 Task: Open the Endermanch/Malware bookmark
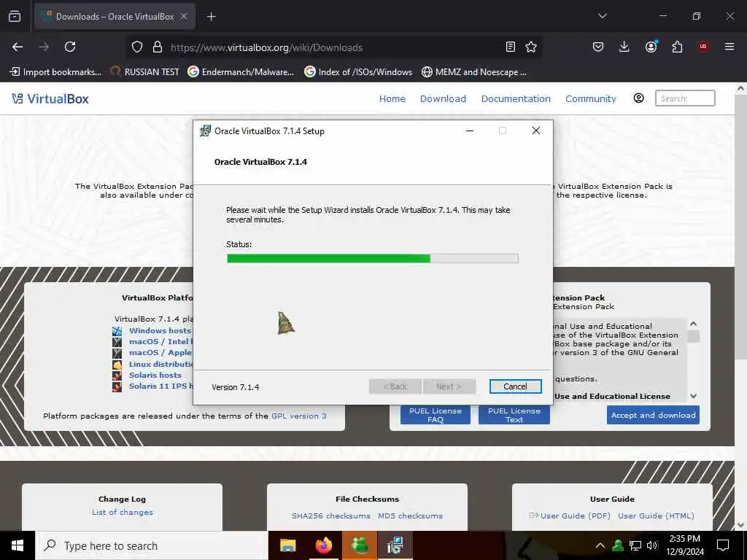(241, 72)
